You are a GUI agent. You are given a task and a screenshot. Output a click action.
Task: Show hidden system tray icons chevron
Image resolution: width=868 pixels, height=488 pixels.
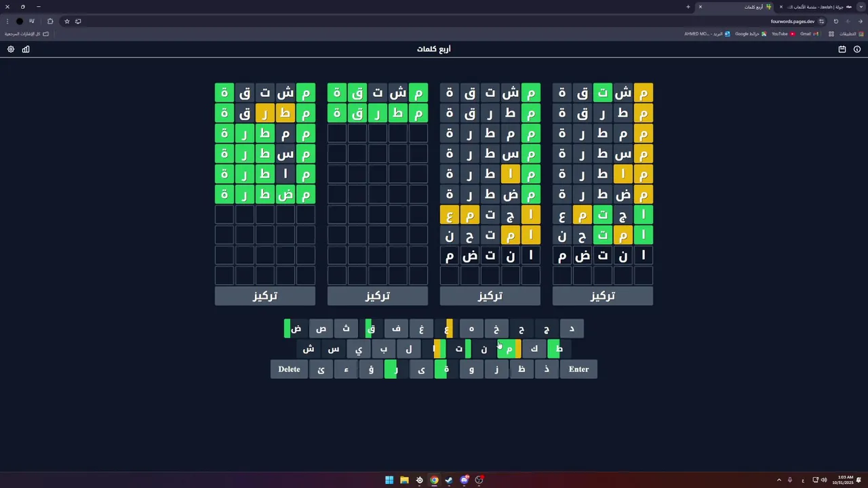tap(779, 480)
